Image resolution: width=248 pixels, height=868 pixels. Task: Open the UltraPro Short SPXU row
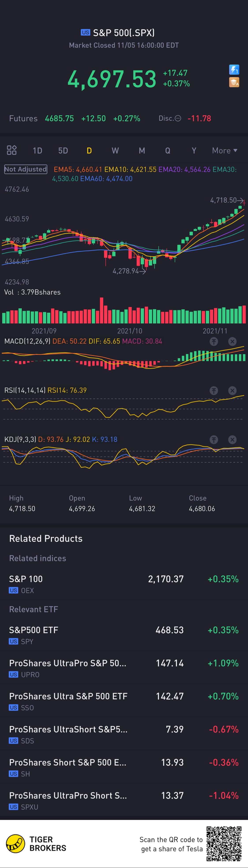124,801
